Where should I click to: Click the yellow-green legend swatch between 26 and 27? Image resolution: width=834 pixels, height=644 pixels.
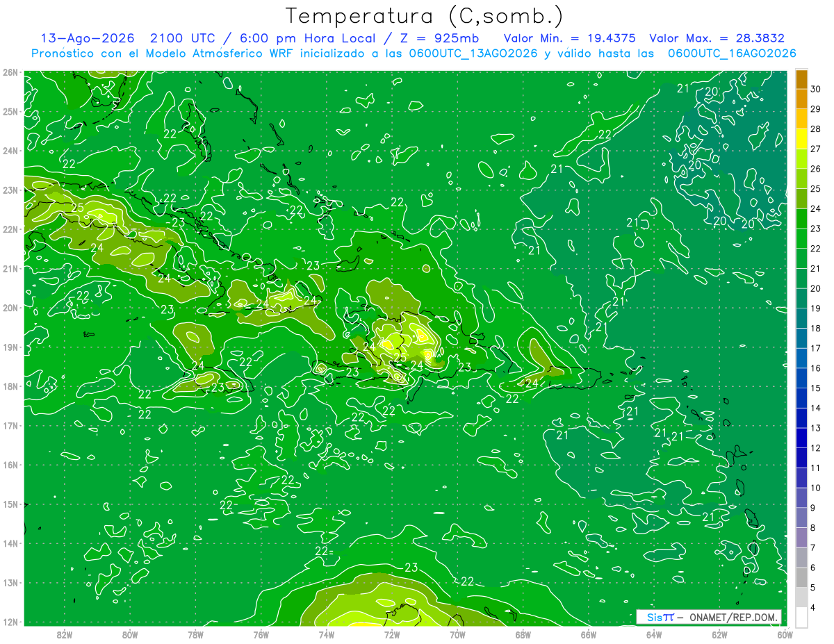[802, 159]
